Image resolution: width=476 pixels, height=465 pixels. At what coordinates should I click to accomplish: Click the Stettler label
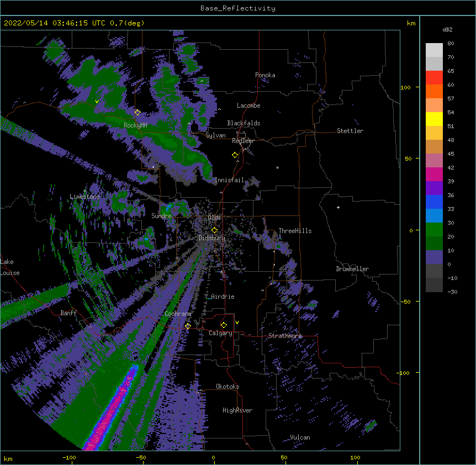(x=350, y=131)
